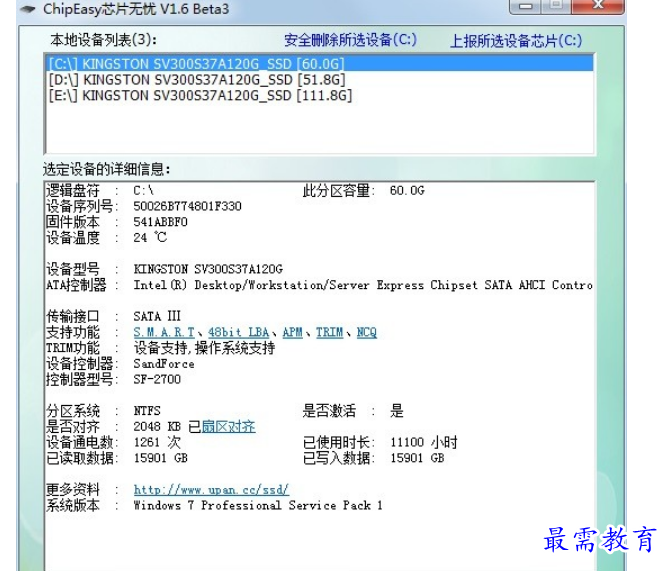Image resolution: width=665 pixels, height=571 pixels.
Task: Open the http://www.upan.cc/ssd/ link
Action: (x=211, y=490)
